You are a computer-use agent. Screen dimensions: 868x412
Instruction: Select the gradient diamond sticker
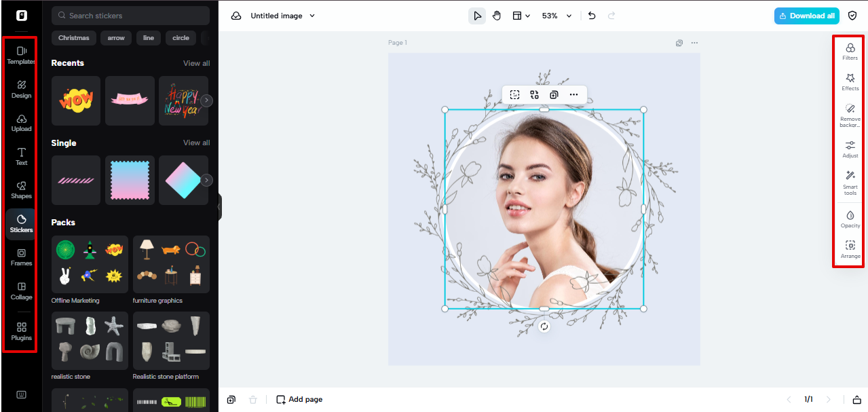pos(183,180)
